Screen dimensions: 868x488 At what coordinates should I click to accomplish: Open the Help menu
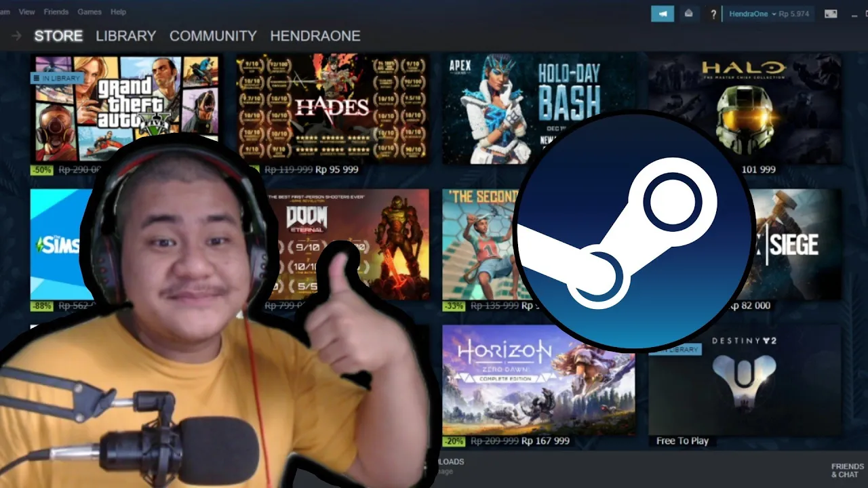pyautogui.click(x=118, y=12)
